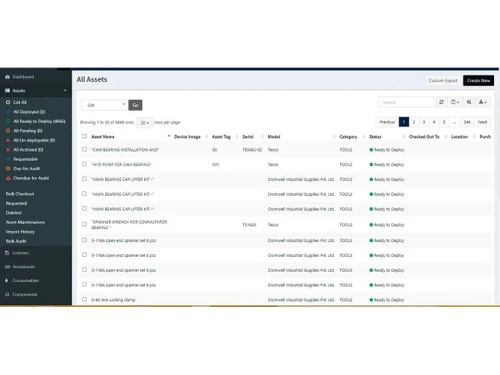Screen dimensions: 500x375
Task: Check the CAM BEARING INSTALLATION row checkbox
Action: point(84,149)
